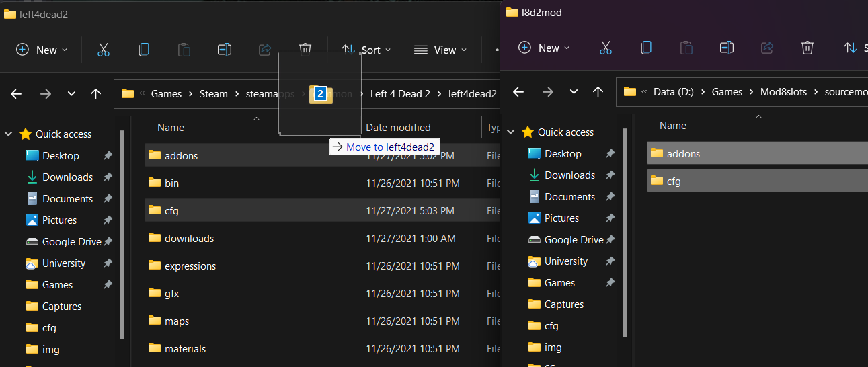Collapse Quick access in left4dead2 sidebar

pos(9,134)
